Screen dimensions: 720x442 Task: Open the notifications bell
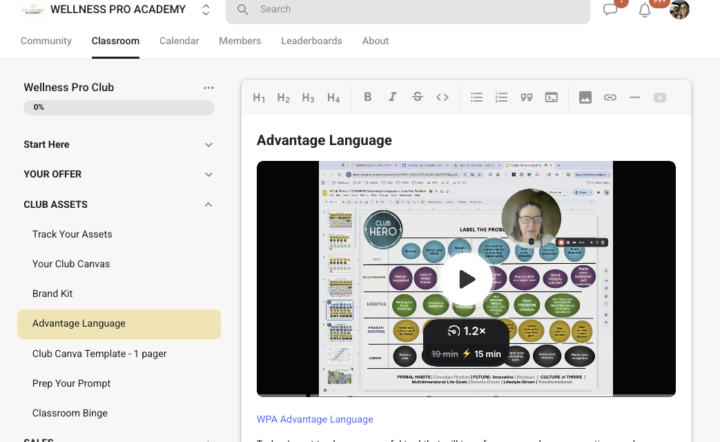(x=645, y=10)
